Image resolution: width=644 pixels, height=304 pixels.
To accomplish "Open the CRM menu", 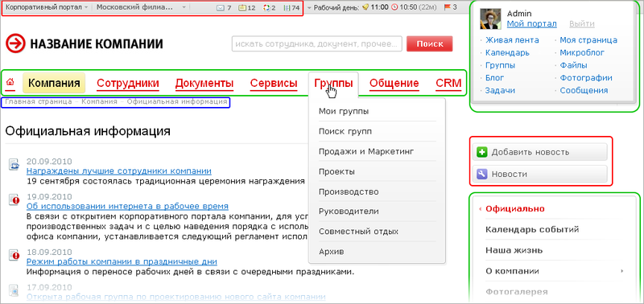I will pos(448,84).
